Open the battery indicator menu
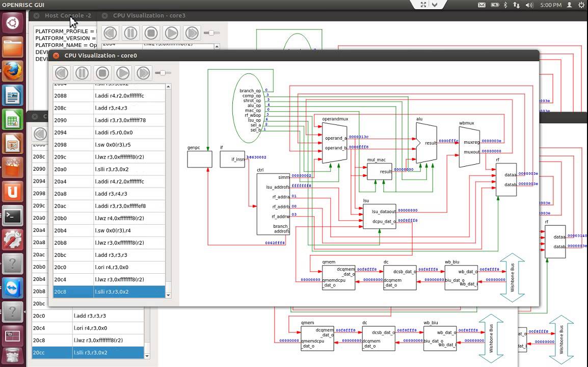Viewport: 588px width, 367px height. pos(495,5)
